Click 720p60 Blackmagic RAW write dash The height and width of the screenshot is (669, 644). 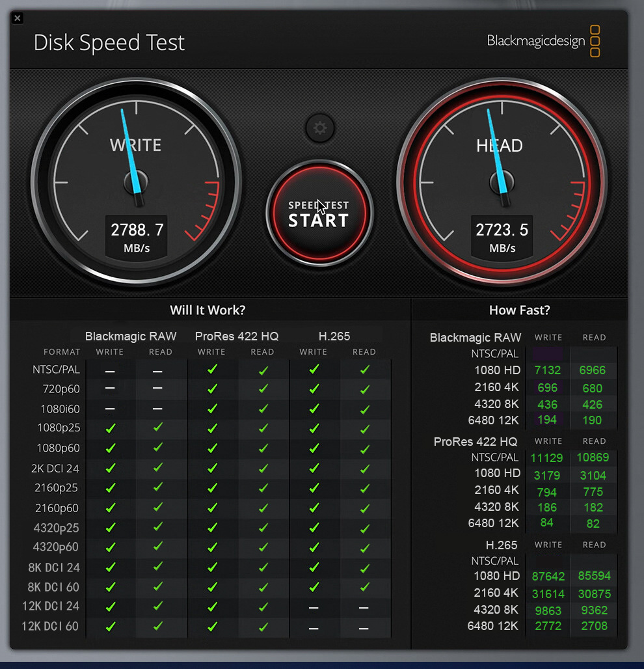pyautogui.click(x=110, y=389)
